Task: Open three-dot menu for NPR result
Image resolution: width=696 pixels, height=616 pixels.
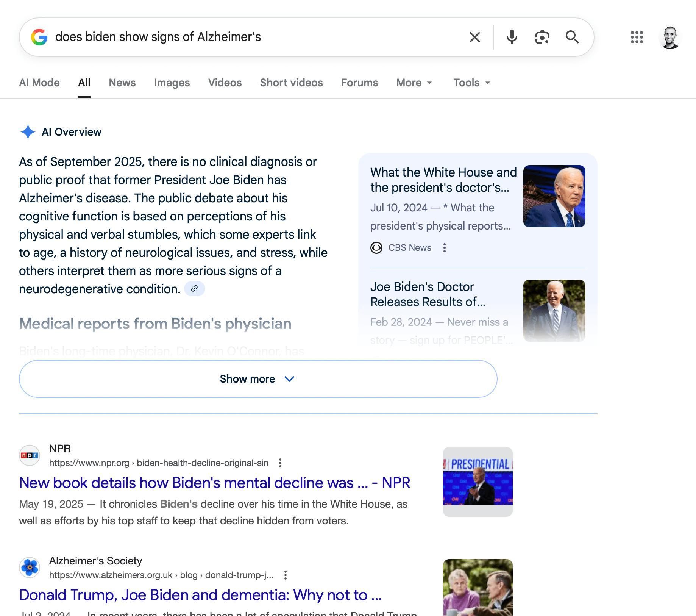Action: [280, 463]
